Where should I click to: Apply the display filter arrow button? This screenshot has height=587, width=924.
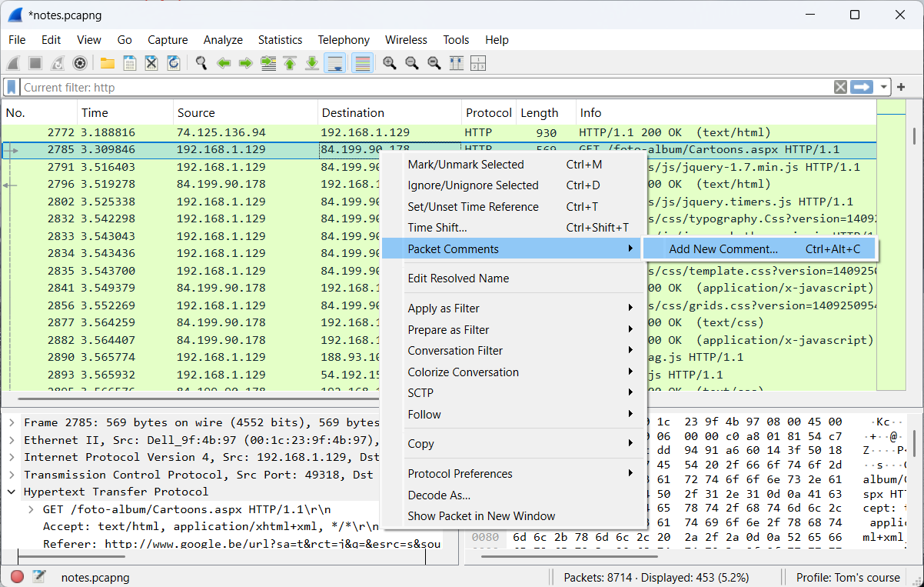[x=863, y=87]
